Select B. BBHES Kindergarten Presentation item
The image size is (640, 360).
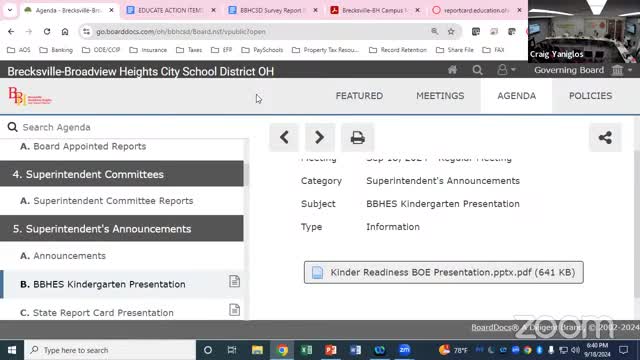point(122,284)
